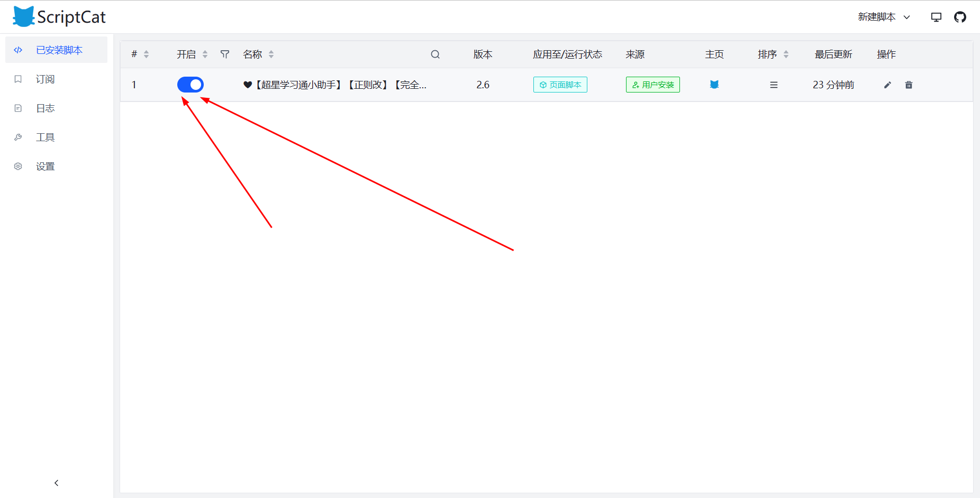Open the 订阅 sidebar section
Screen dimensions: 980x498
click(x=56, y=79)
